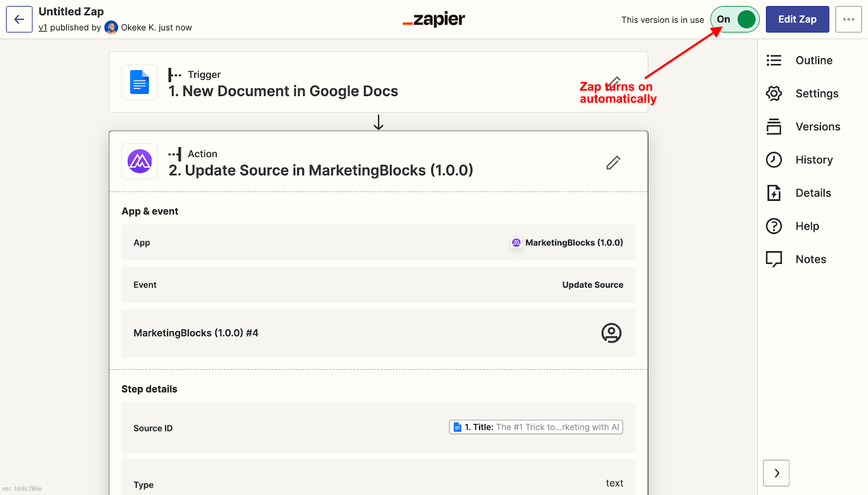This screenshot has height=495, width=868.
Task: Open the Versions stack icon in sidebar
Action: (774, 126)
